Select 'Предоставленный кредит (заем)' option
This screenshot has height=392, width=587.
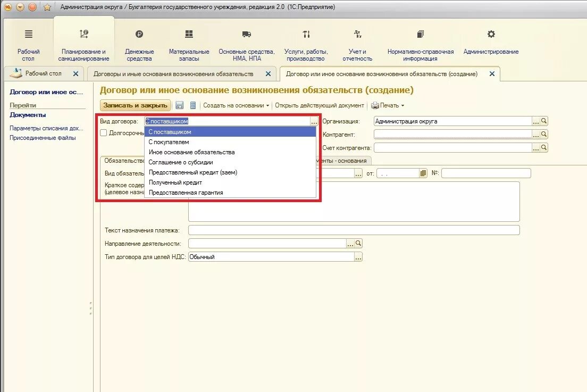(230, 172)
